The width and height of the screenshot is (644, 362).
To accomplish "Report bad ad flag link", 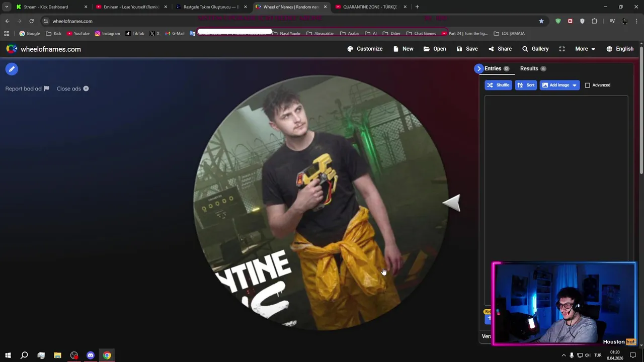I will point(27,88).
